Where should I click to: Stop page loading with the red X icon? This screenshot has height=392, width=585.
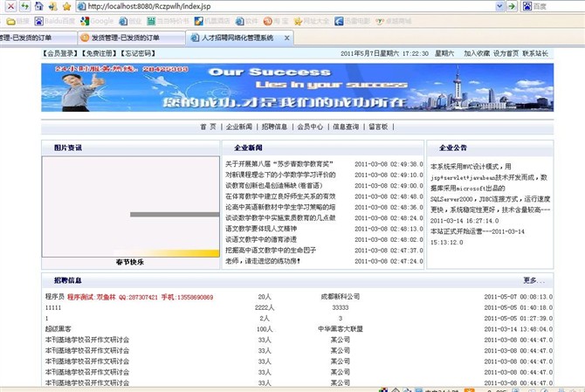click(10, 6)
